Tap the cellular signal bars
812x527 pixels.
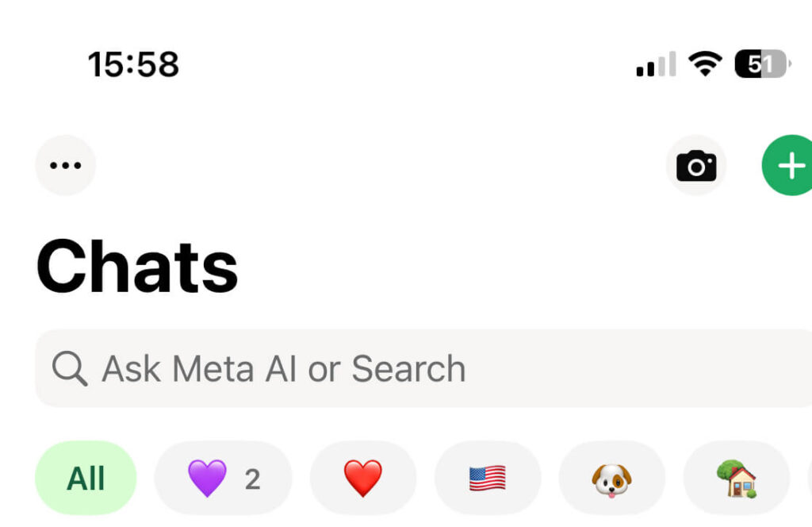[x=656, y=64]
